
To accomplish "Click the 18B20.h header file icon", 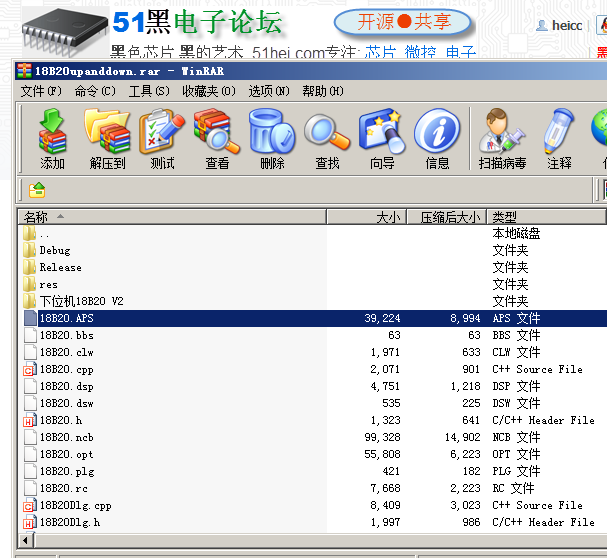I will (30, 421).
